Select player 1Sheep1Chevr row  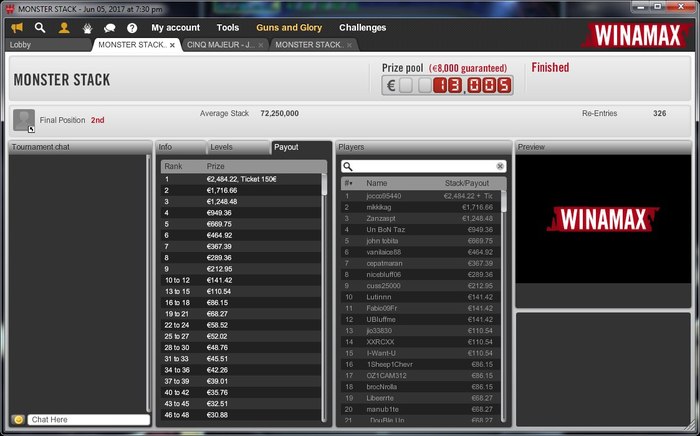[x=421, y=364]
